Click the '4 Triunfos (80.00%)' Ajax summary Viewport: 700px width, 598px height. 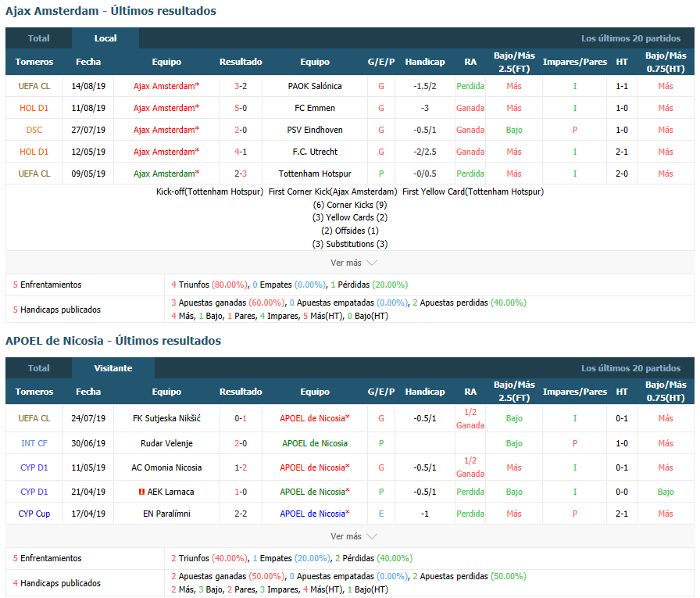(x=209, y=285)
